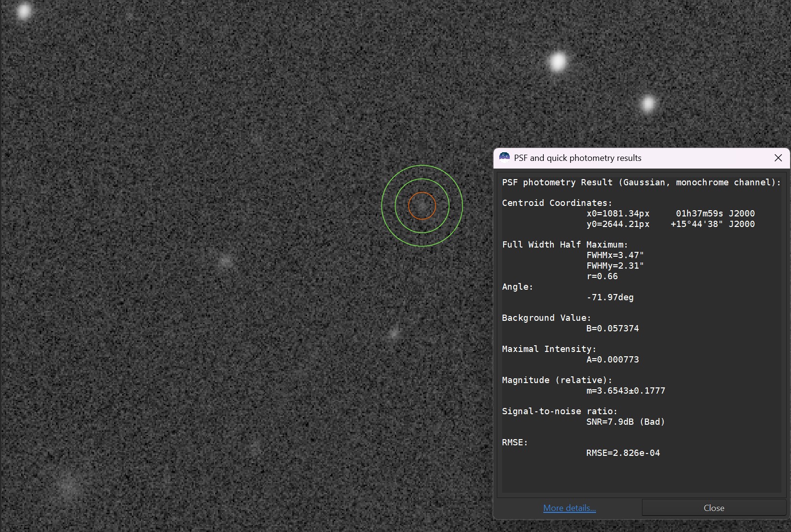Click the declination +15°44'38" J2000 text
This screenshot has width=791, height=532.
712,224
